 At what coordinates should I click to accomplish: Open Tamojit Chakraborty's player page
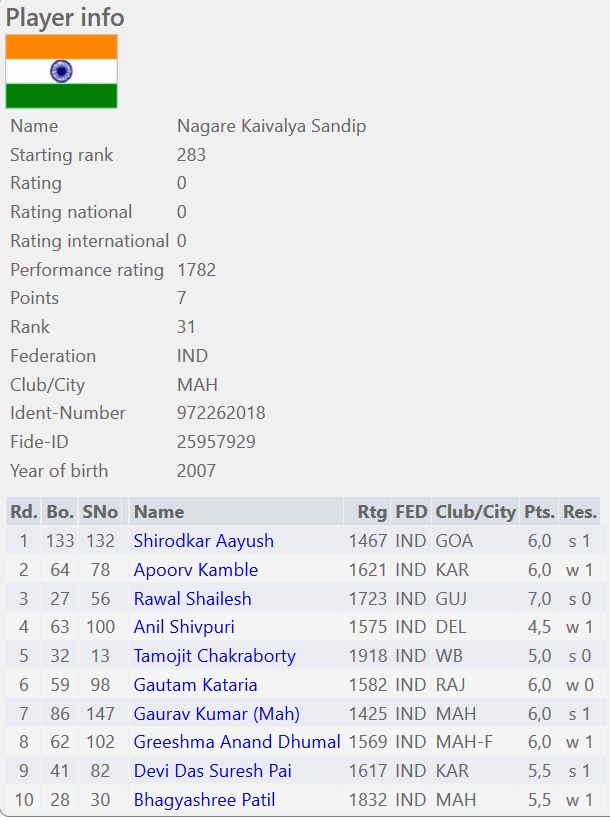pos(214,656)
